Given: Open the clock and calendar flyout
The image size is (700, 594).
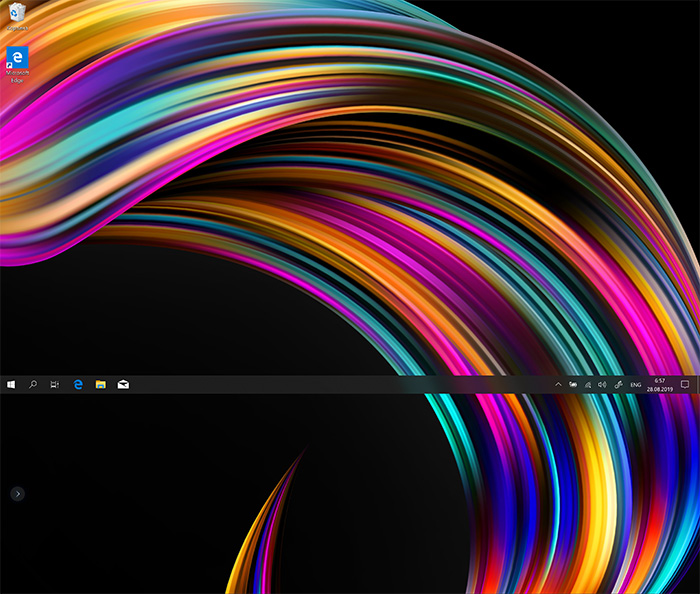Looking at the screenshot, I should click(659, 381).
